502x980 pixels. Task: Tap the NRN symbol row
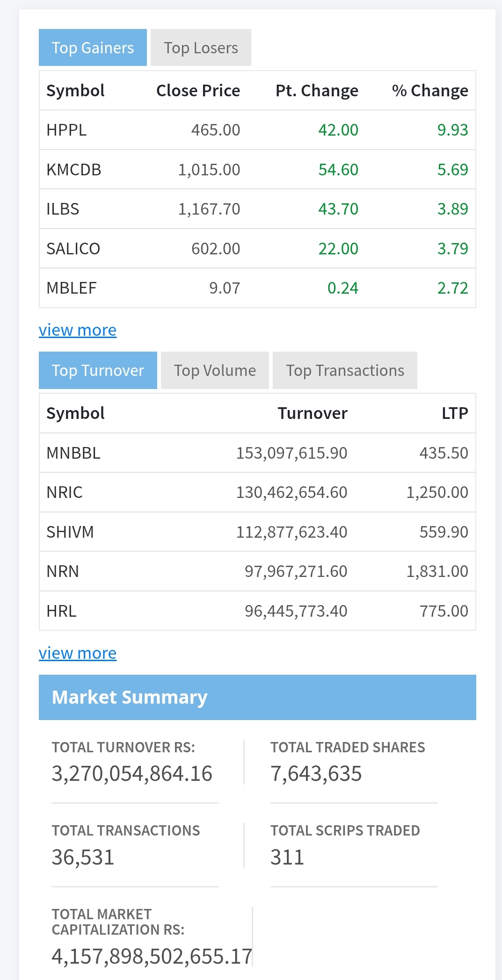(x=63, y=571)
